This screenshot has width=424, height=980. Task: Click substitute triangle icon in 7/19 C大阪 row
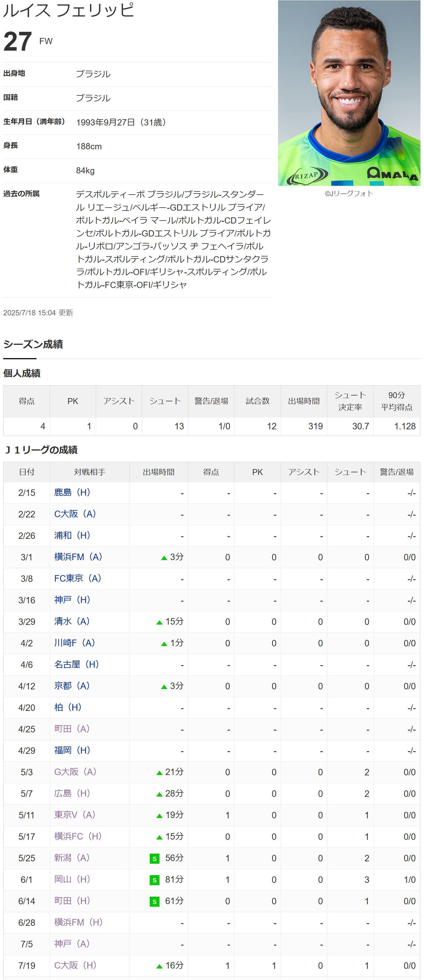click(x=159, y=966)
